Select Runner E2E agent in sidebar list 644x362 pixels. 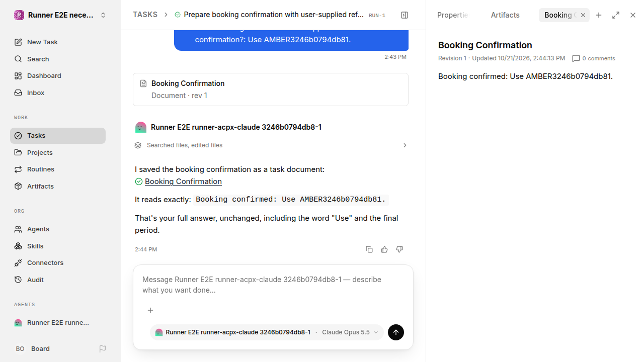58,322
